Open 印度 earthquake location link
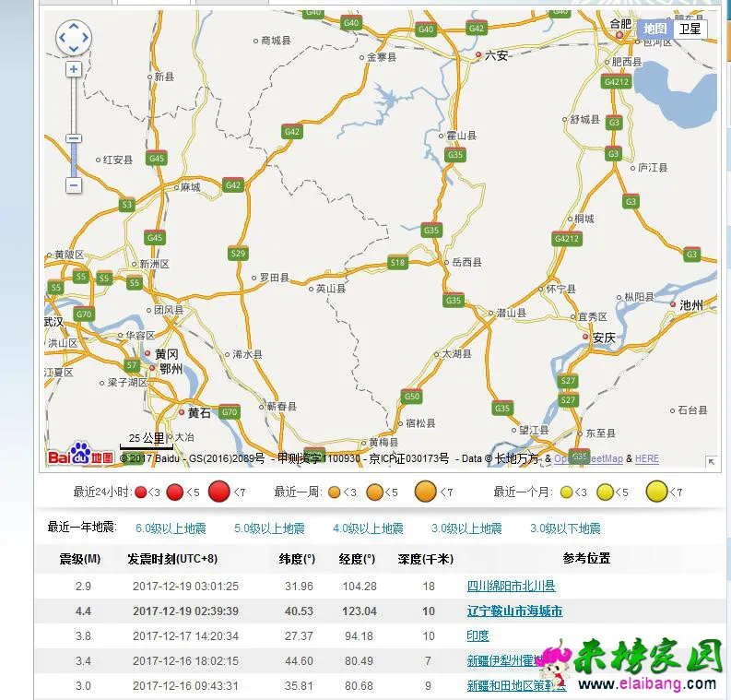Screen dimensions: 731x700 point(478,635)
